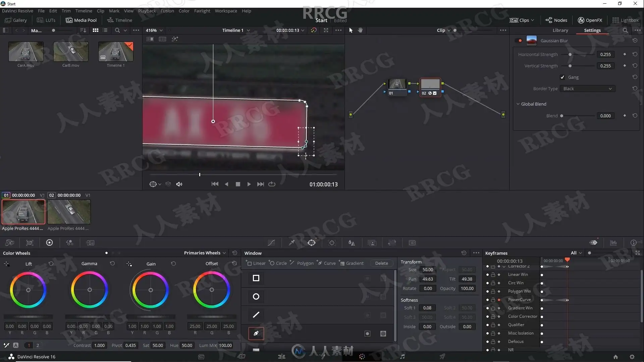Toggle invert on curve window row

pos(367,334)
